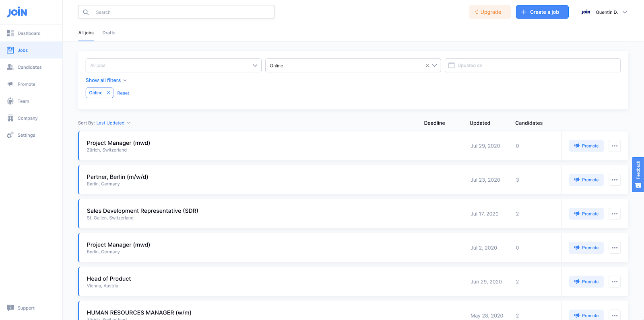Open the Team sidebar item

[31, 101]
